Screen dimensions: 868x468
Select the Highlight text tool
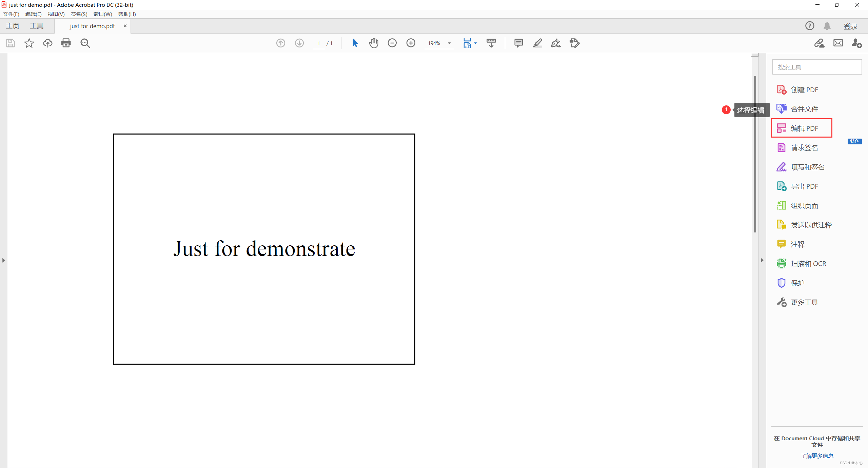point(537,43)
